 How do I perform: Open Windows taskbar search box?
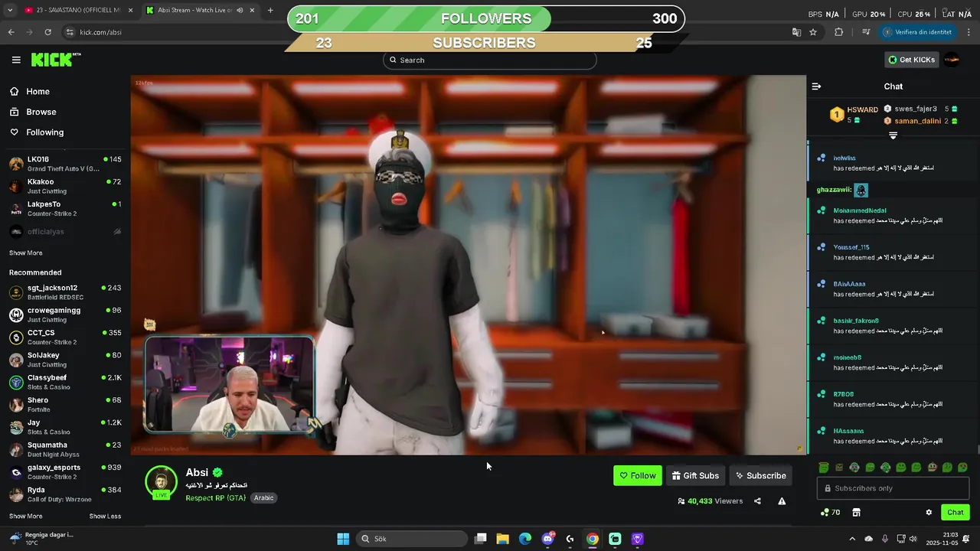pyautogui.click(x=413, y=539)
